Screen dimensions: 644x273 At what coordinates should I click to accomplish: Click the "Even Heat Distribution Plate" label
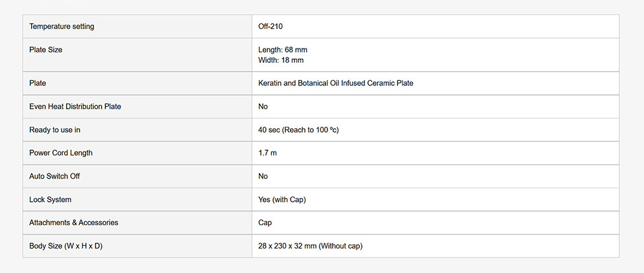point(75,107)
